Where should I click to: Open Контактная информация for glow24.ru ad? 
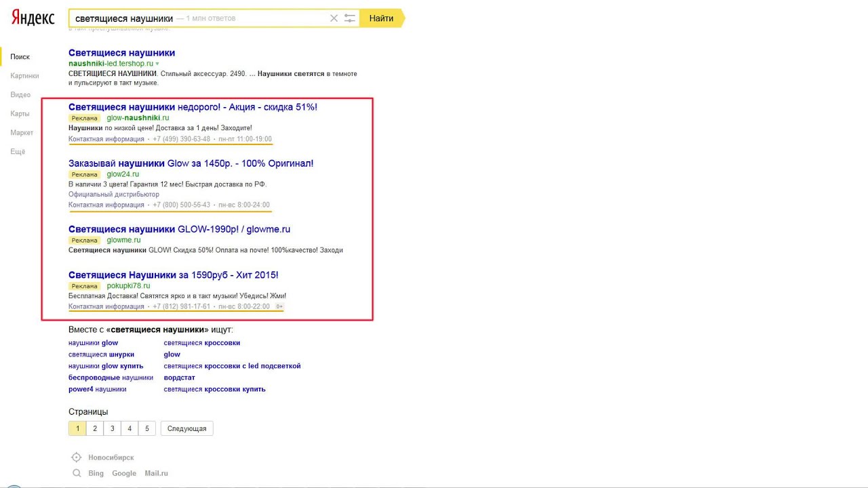pos(106,205)
